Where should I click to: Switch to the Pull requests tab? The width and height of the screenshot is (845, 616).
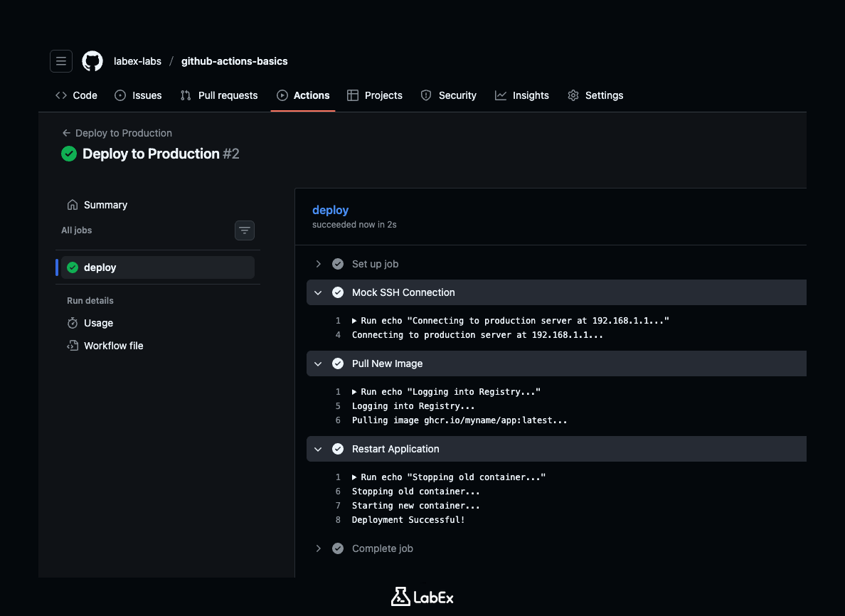point(219,95)
